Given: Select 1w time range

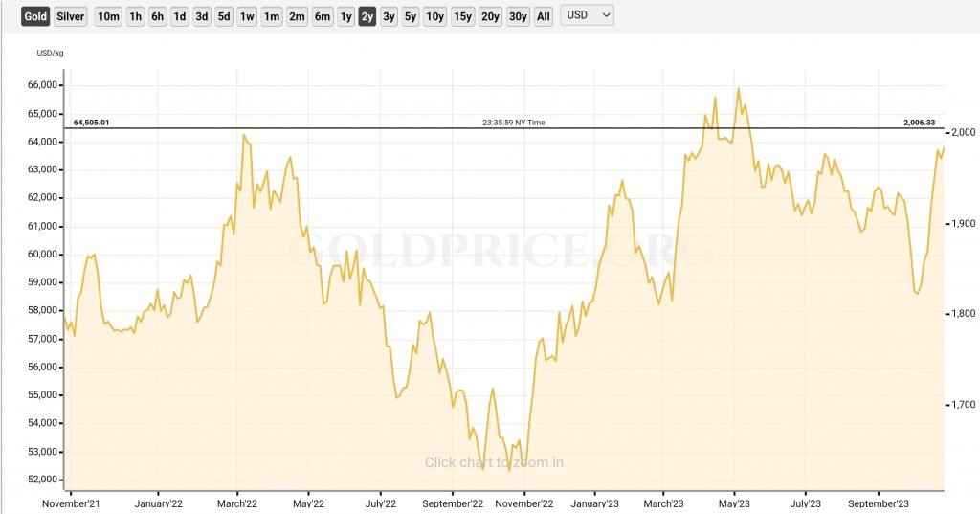Looking at the screenshot, I should pos(247,16).
